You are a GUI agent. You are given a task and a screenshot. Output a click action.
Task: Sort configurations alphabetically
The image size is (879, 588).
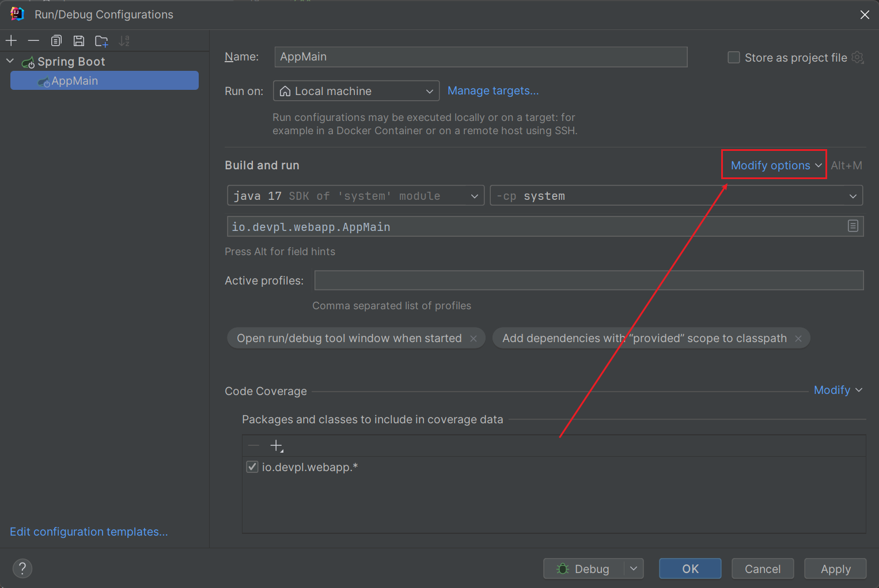click(x=124, y=40)
